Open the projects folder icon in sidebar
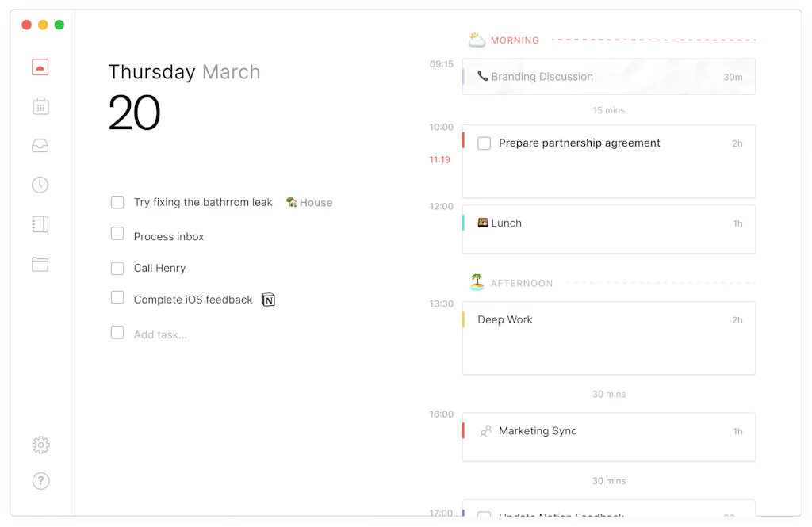The height and width of the screenshot is (527, 812). (x=40, y=265)
